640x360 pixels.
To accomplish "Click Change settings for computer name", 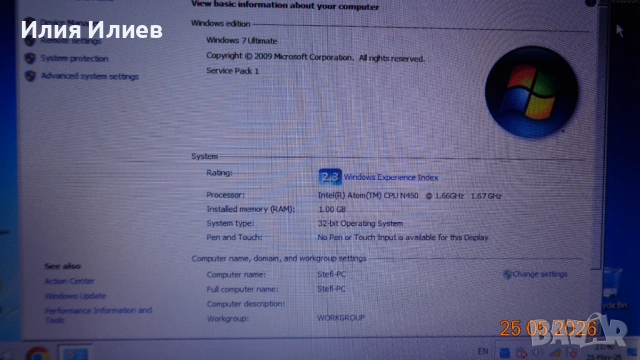I will coord(540,274).
